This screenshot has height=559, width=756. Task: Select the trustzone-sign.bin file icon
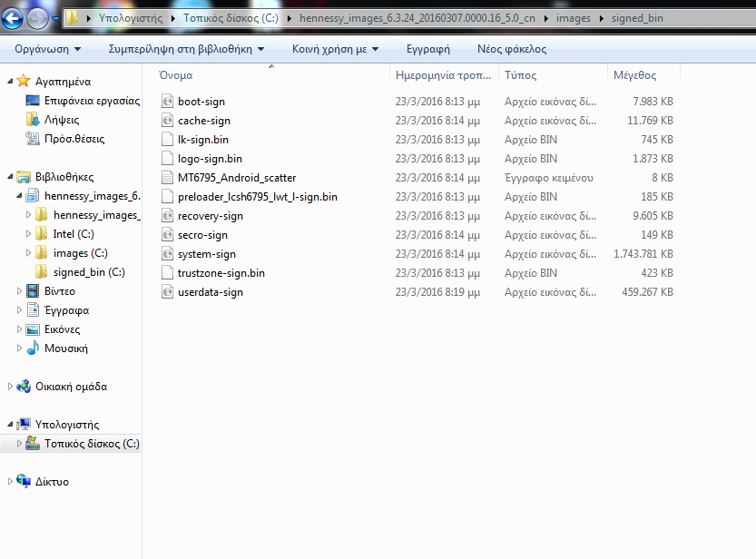click(167, 273)
